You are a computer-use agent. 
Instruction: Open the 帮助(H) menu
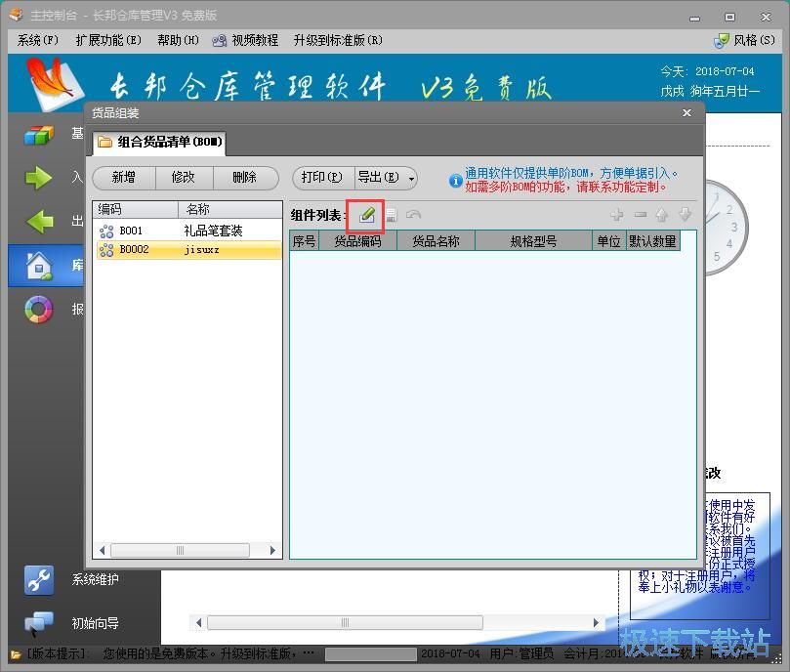tap(178, 40)
